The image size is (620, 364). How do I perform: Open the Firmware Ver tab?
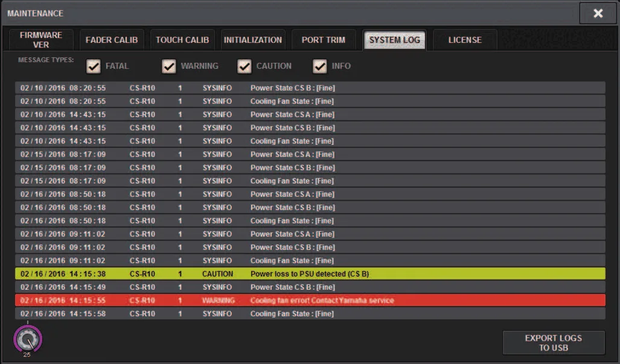[41, 40]
